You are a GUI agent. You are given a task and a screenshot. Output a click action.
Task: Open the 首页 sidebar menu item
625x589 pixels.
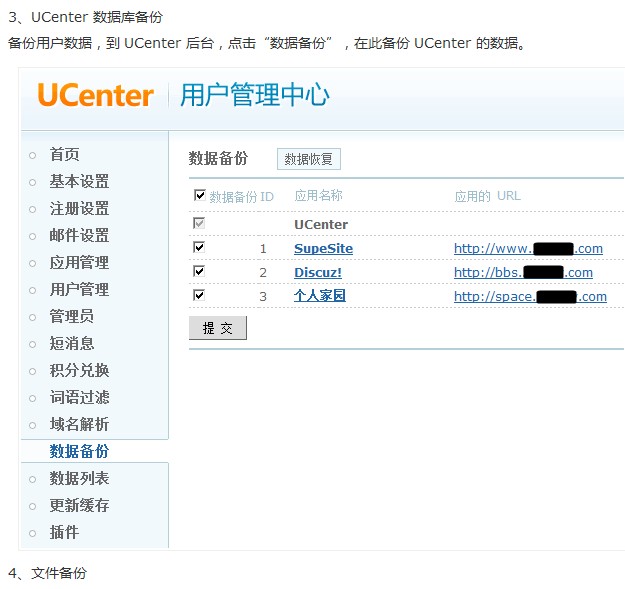64,155
